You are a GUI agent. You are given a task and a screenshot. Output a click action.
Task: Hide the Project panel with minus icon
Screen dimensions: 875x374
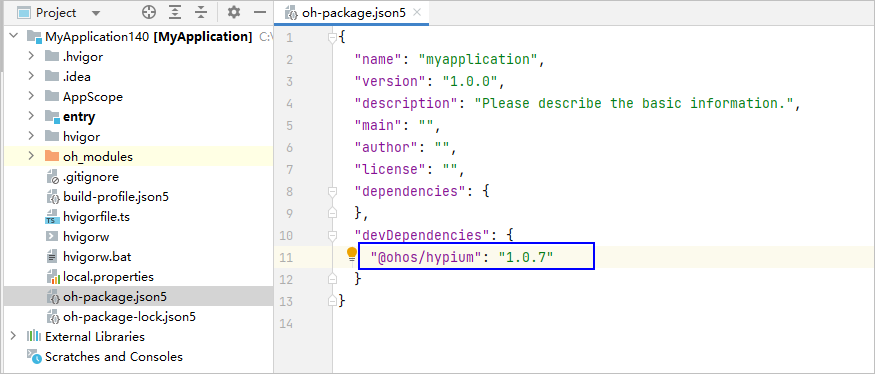(x=259, y=12)
